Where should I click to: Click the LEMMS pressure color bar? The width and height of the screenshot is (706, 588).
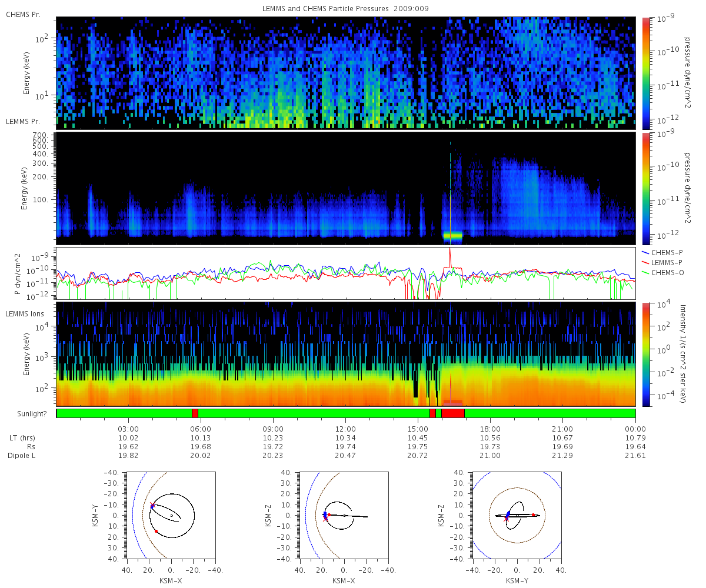click(645, 188)
